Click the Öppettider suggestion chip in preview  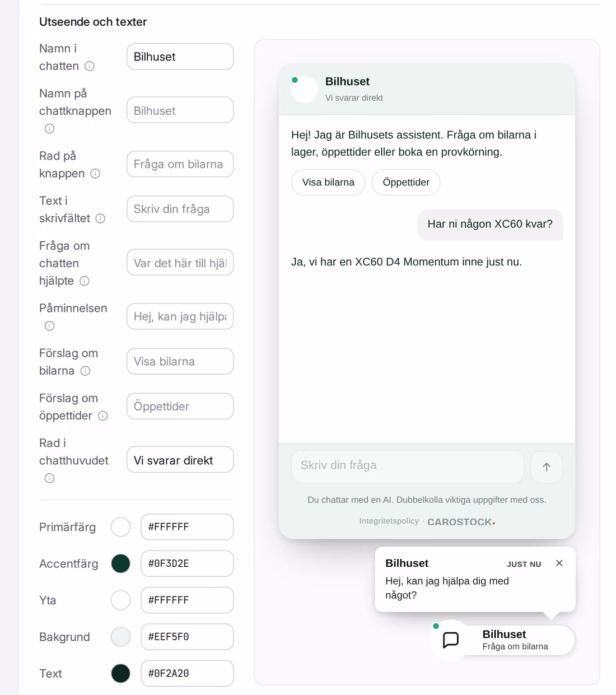tap(406, 183)
